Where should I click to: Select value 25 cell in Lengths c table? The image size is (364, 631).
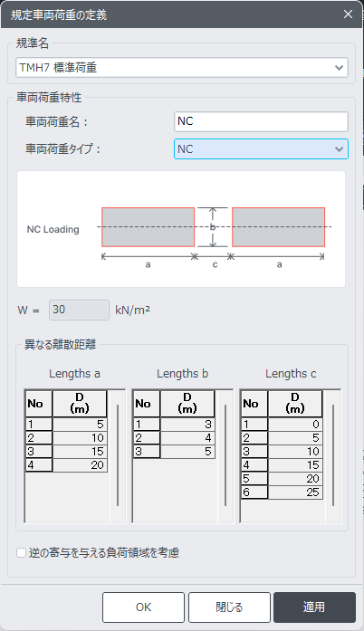(295, 492)
